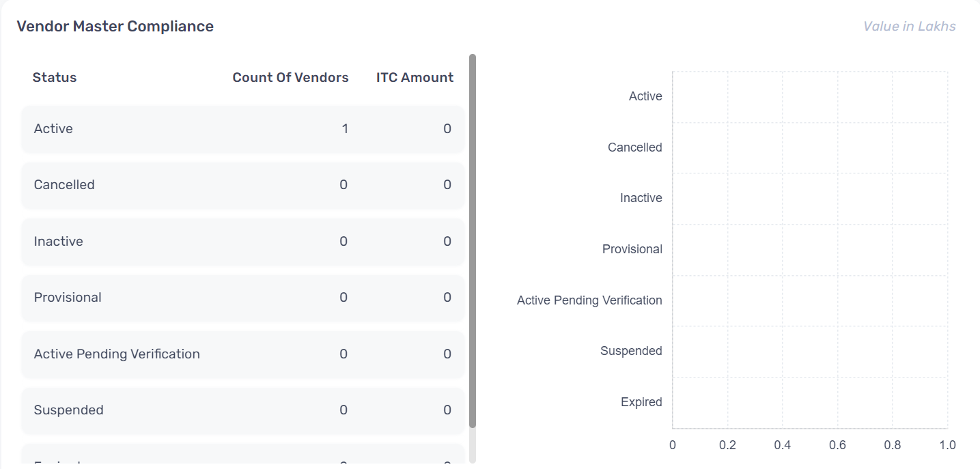The image size is (980, 469).
Task: Select the Suspended status row
Action: click(x=243, y=410)
